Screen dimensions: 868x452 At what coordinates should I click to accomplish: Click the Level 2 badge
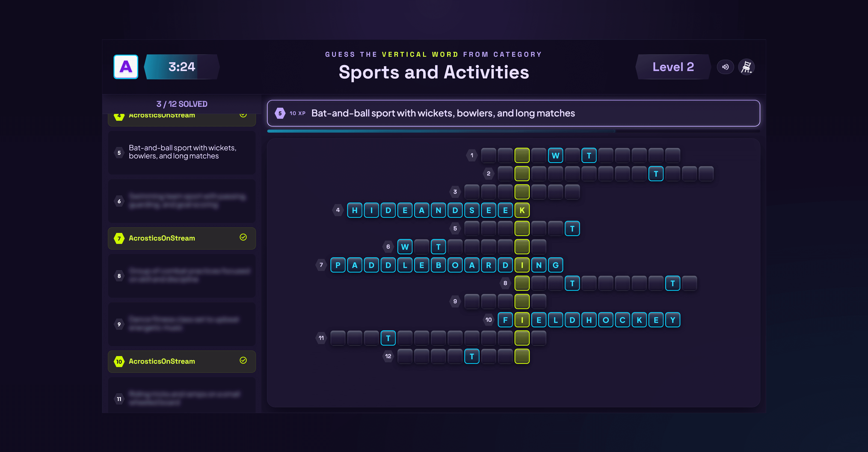point(673,67)
